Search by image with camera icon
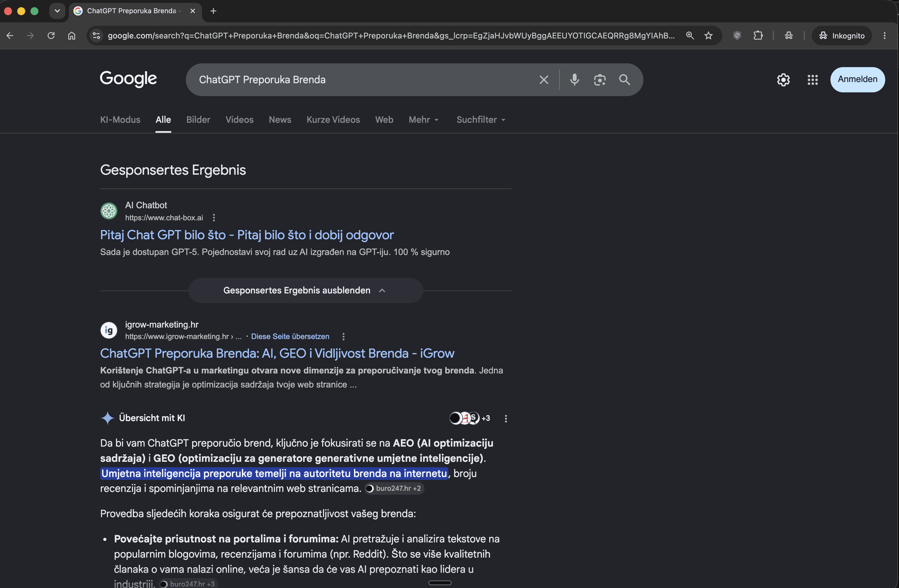The height and width of the screenshot is (588, 899). [x=600, y=80]
